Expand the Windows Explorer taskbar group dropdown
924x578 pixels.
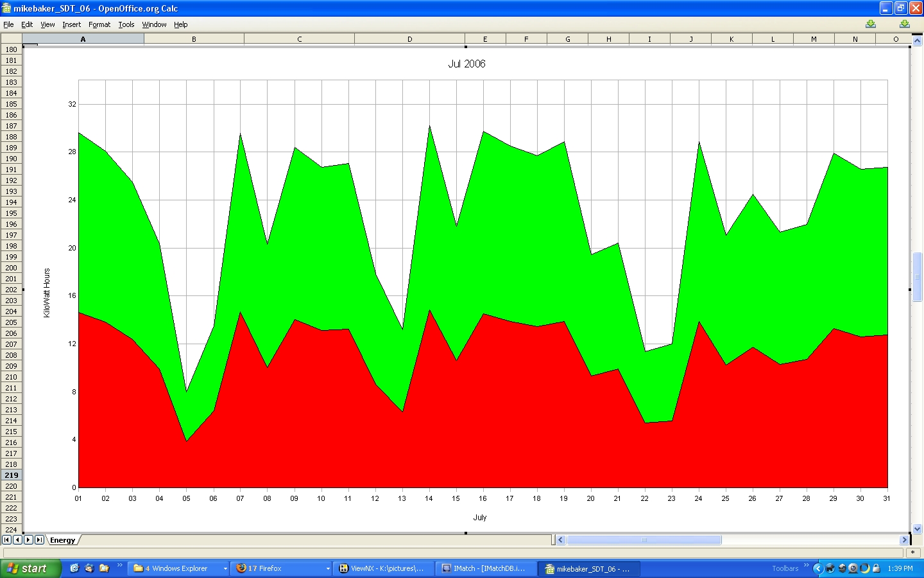225,568
